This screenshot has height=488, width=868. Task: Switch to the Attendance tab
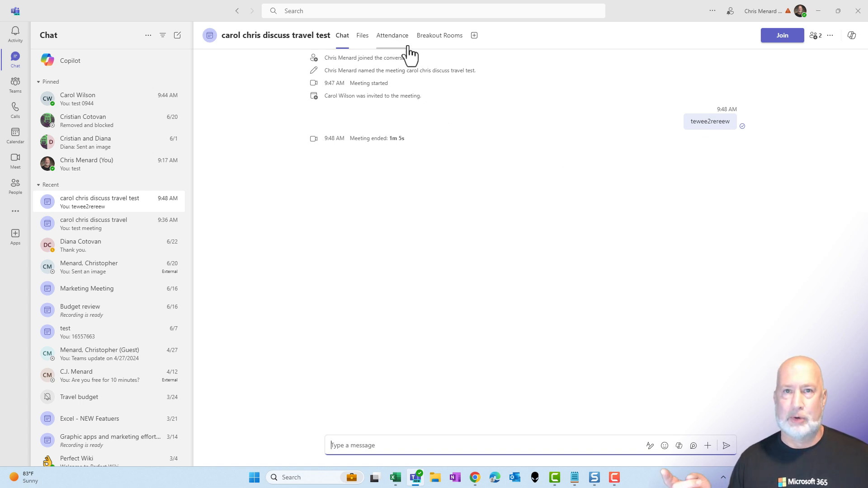(x=392, y=35)
